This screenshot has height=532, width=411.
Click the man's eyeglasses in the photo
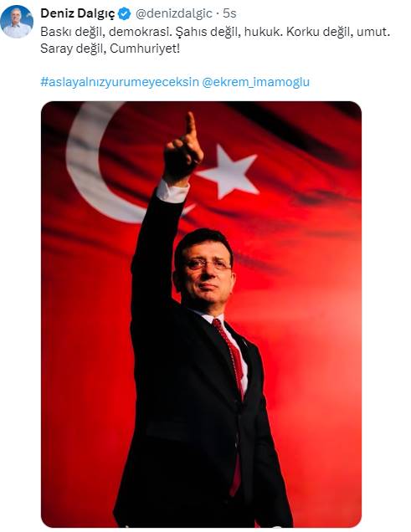point(208,264)
